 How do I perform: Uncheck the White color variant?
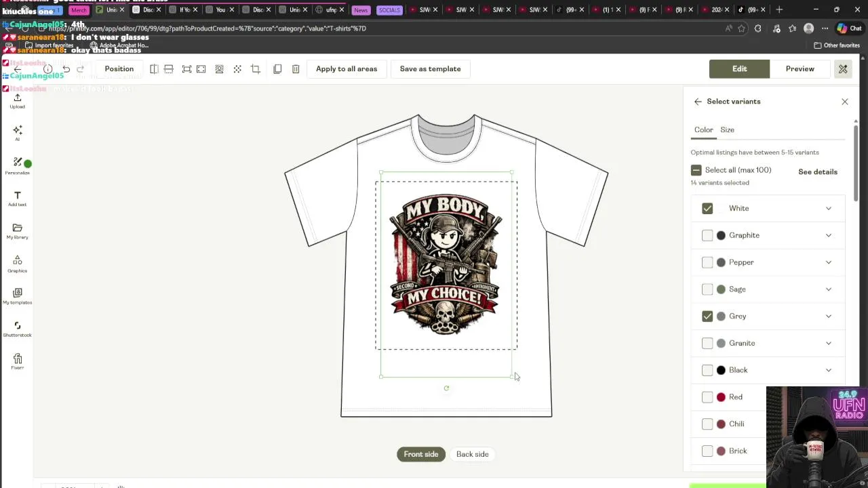707,208
